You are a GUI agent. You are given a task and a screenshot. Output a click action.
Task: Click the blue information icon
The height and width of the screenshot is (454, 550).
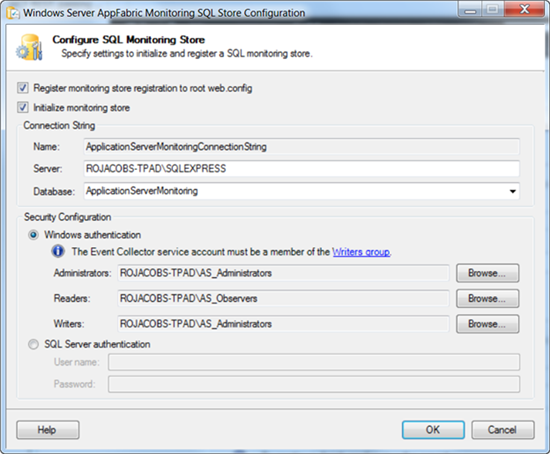coord(58,251)
